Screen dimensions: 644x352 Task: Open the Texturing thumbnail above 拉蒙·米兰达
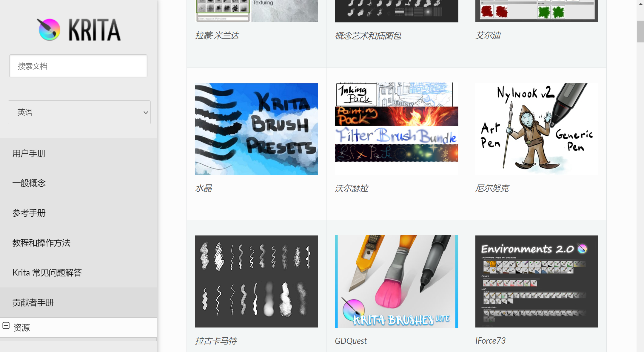point(256,11)
